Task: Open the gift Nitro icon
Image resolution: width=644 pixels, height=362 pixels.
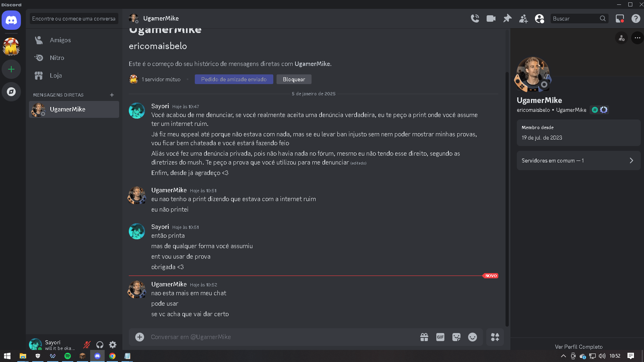Action: [424, 337]
